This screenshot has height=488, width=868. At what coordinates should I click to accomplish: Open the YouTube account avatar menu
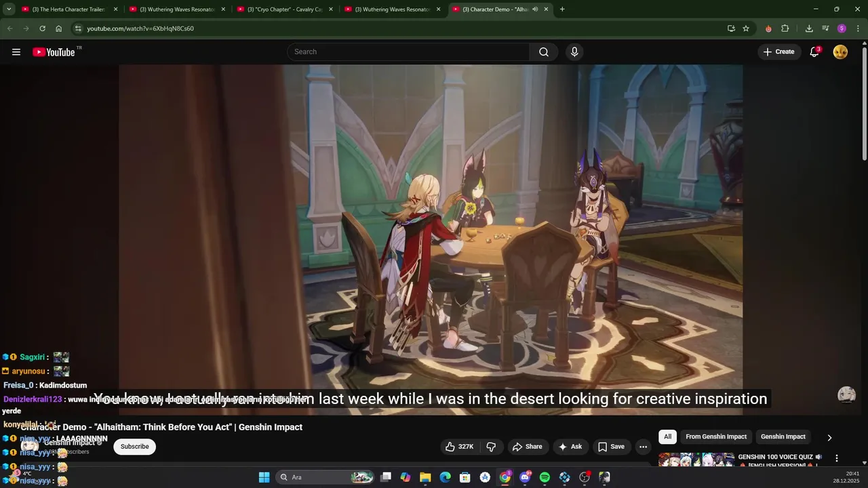[x=840, y=52]
